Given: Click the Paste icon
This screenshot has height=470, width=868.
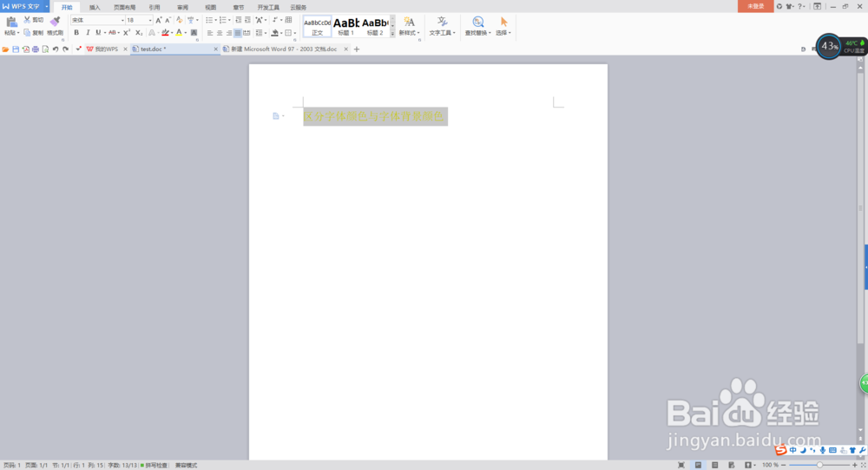Looking at the screenshot, I should [11, 23].
